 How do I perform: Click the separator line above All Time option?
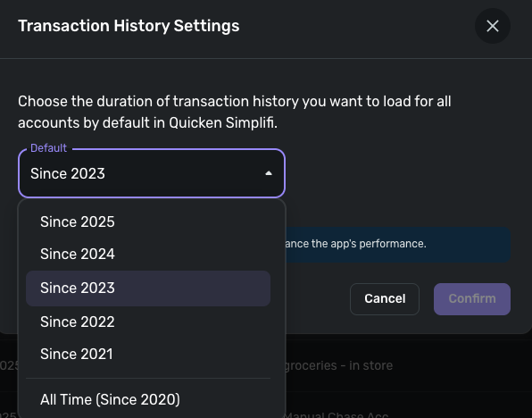click(148, 378)
